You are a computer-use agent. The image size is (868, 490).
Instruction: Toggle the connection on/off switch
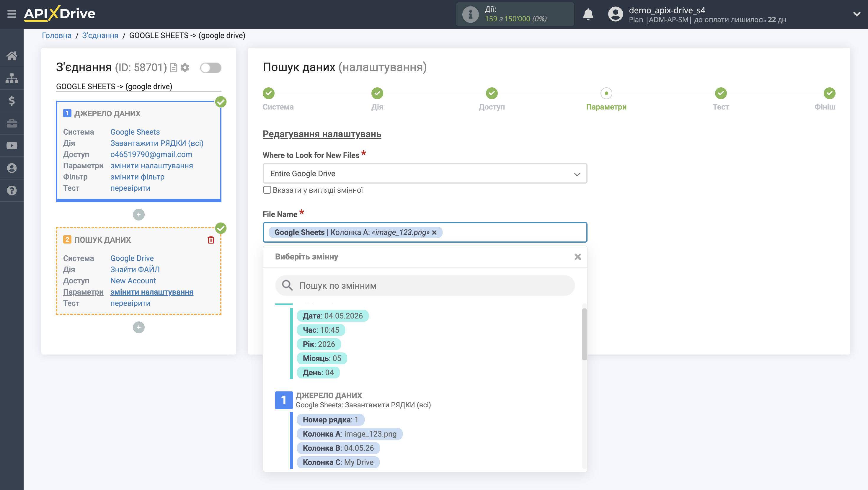click(211, 68)
